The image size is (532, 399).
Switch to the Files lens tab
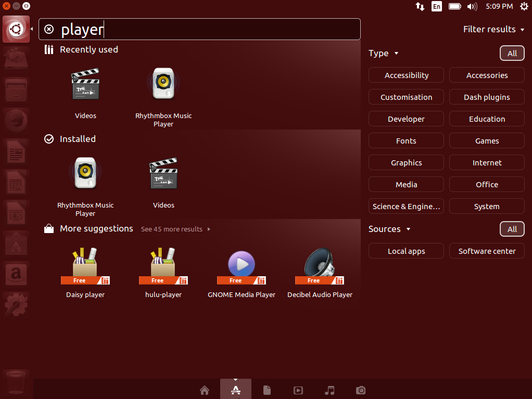click(x=267, y=390)
